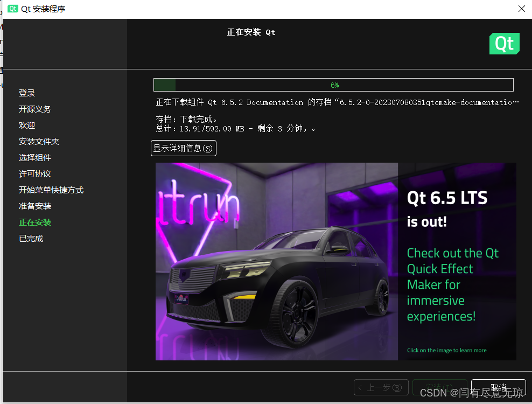Viewport: 532px width, 404px height.
Task: Click the 正在安装 Qt heading
Action: [251, 32]
